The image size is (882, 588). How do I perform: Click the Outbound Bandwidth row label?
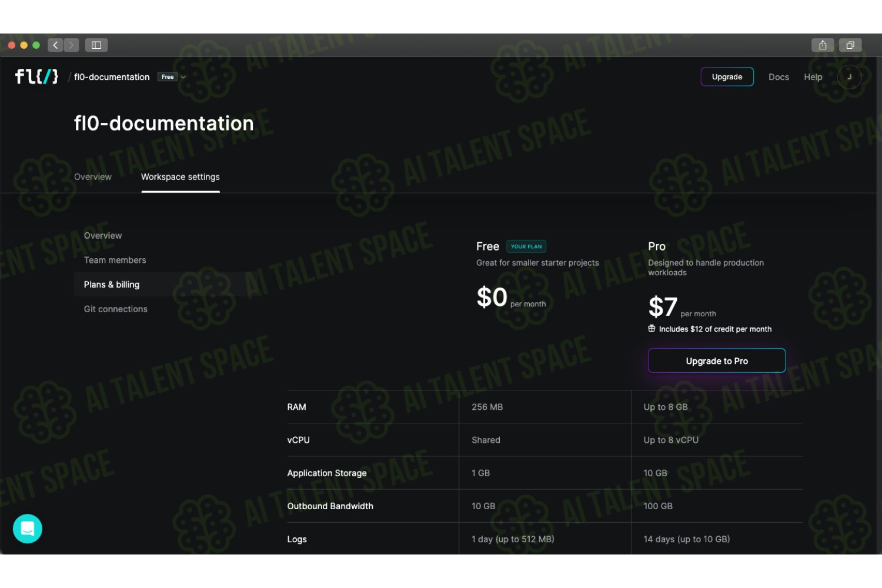(330, 506)
